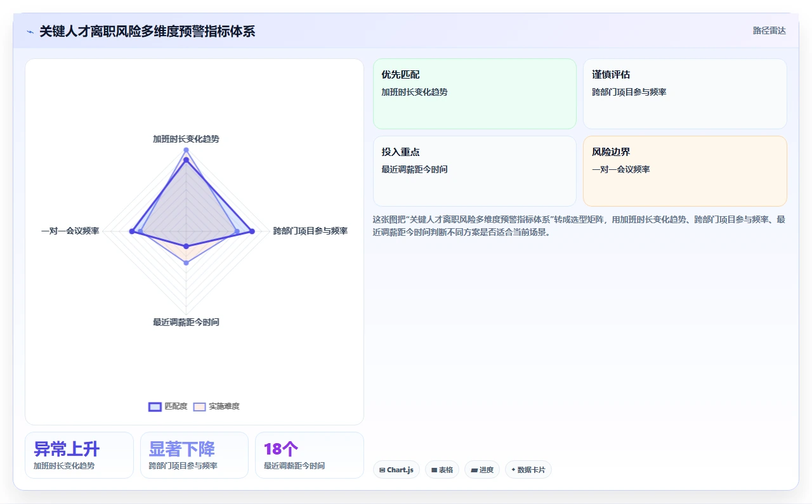
Task: Click the lowest 实施难度 radar point
Action: 186,262
